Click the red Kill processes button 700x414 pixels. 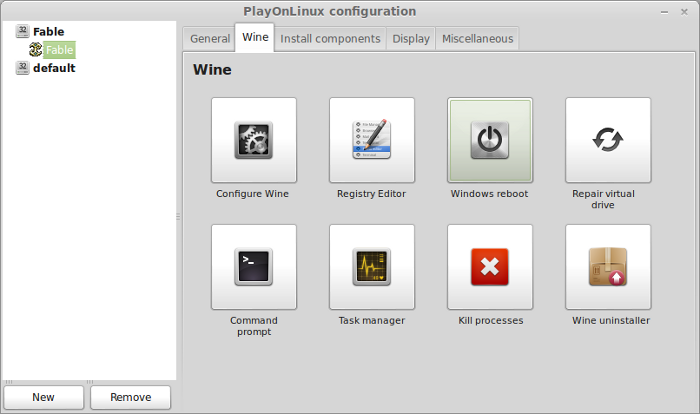pyautogui.click(x=490, y=267)
